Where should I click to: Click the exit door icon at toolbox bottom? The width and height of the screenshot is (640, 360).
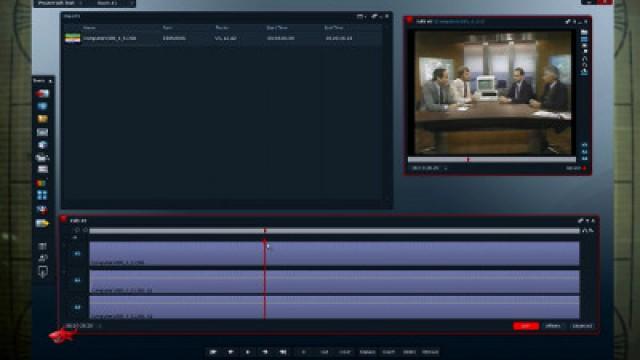point(43,272)
